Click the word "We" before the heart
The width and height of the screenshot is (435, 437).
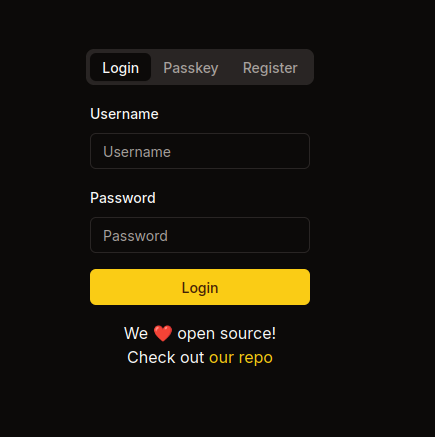click(136, 334)
